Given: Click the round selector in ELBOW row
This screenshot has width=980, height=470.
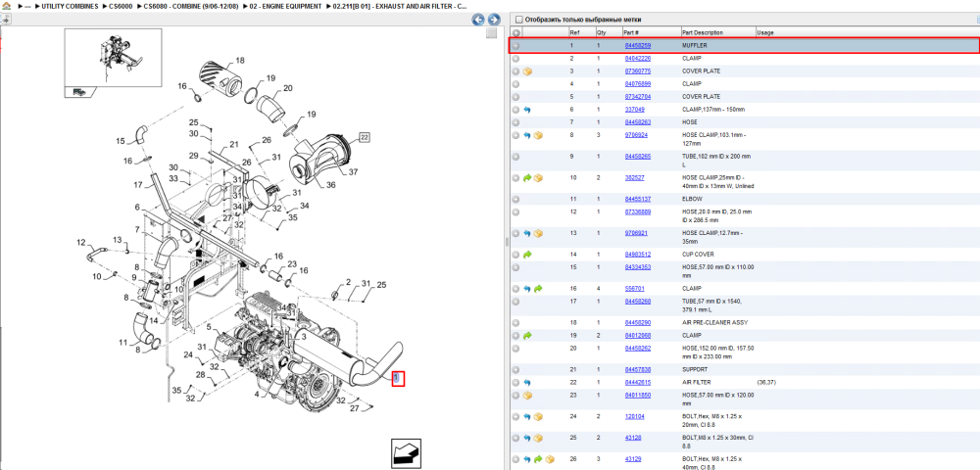Looking at the screenshot, I should tap(515, 199).
